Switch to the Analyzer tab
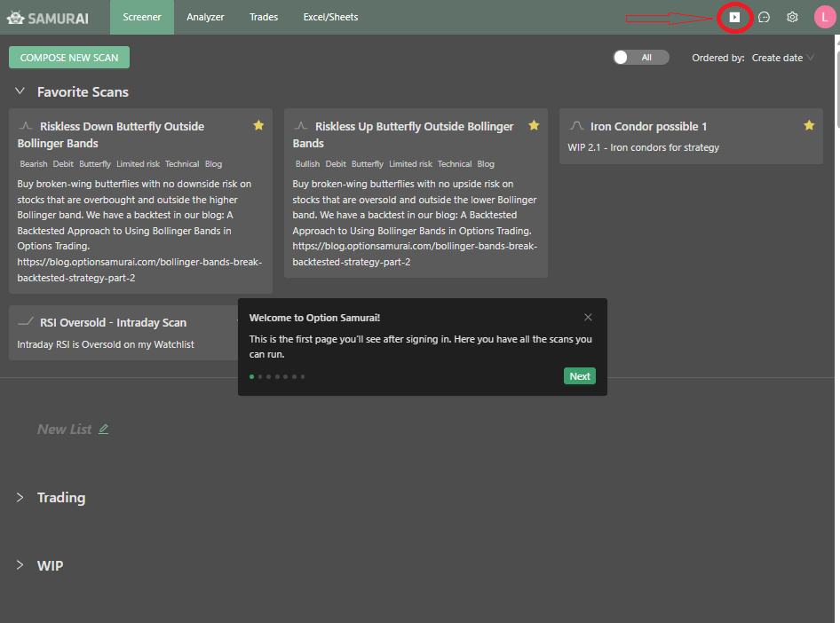 (205, 17)
